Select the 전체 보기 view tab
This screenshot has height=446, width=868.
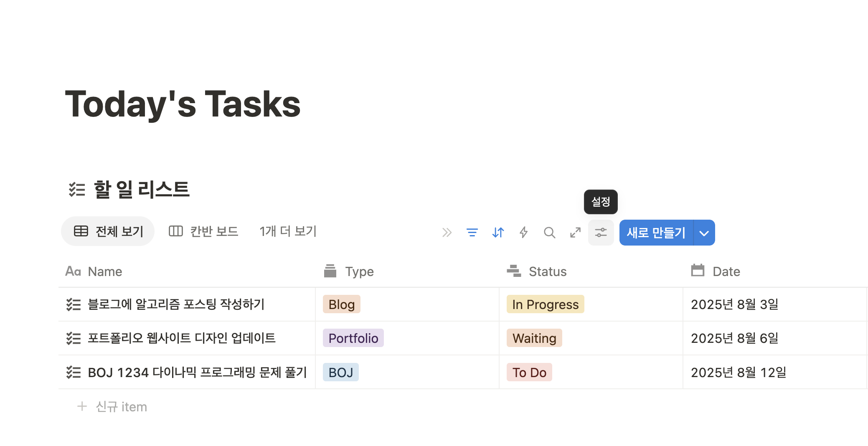107,231
